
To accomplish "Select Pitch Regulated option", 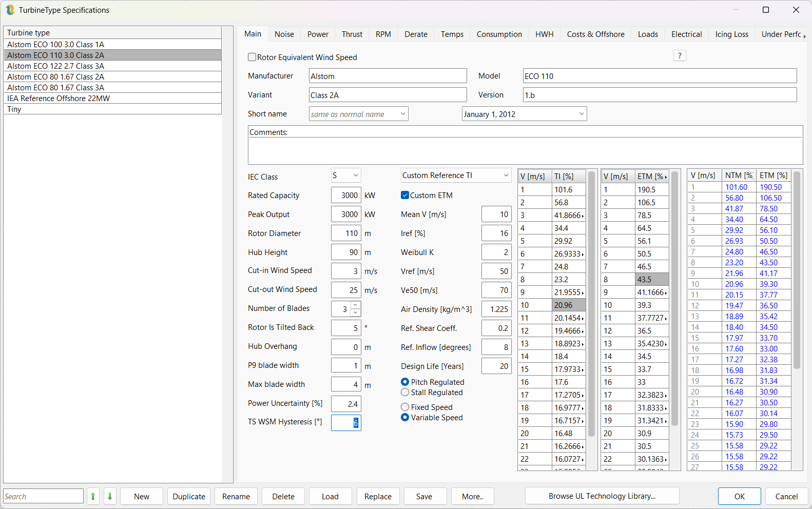I will pos(405,382).
